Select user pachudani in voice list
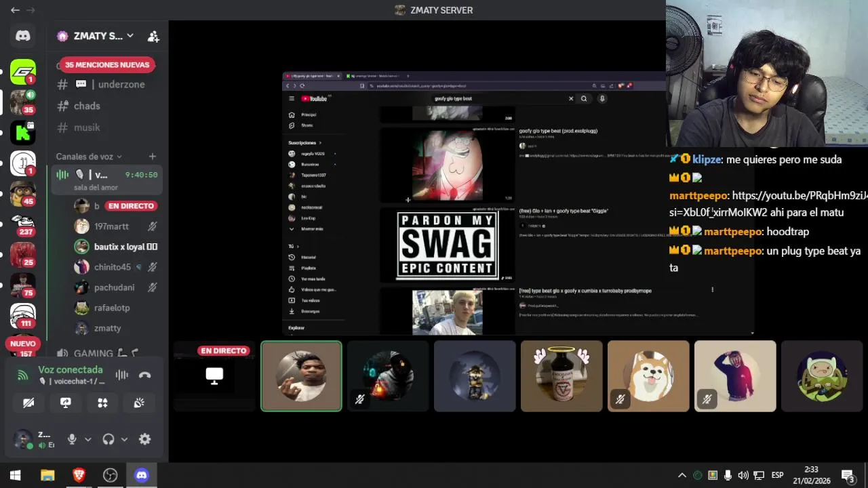Image resolution: width=868 pixels, height=488 pixels. pyautogui.click(x=115, y=287)
